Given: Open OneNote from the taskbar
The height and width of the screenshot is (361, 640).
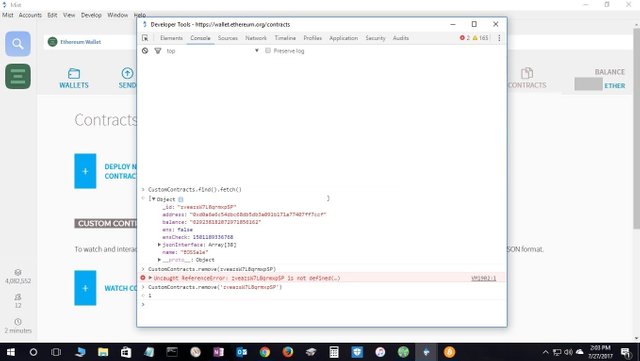Looking at the screenshot, I should click(x=218, y=352).
